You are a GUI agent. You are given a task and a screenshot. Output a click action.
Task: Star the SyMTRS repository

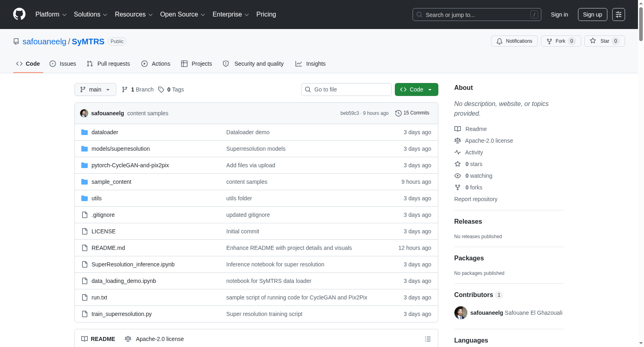[605, 41]
